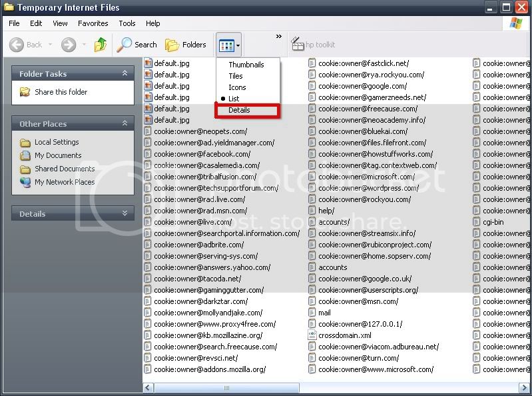Open the toolbar overflow chevron

(x=278, y=37)
